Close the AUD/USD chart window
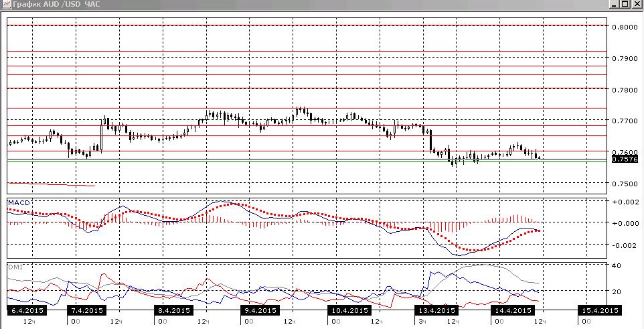Viewport: 644px width, 329px height. [x=636, y=5]
